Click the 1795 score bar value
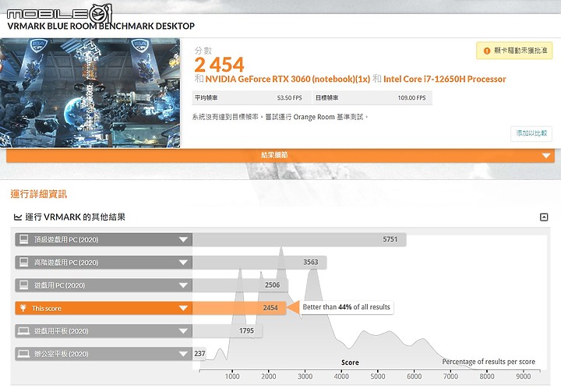Screen dimensions: 561x392 click(x=246, y=330)
